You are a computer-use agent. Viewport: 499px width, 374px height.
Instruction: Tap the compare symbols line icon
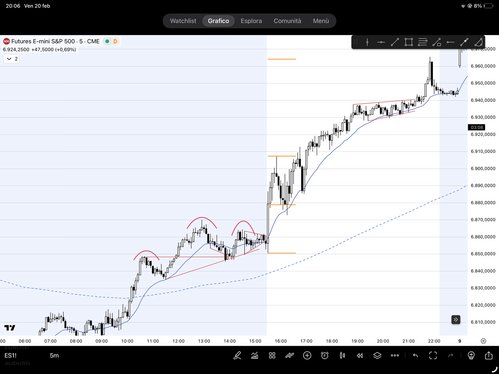(x=289, y=356)
